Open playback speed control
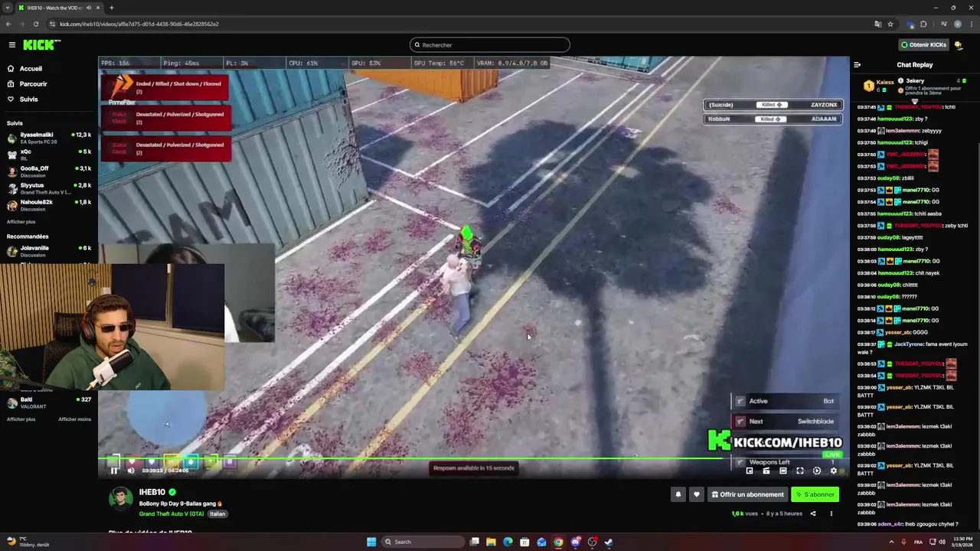The width and height of the screenshot is (980, 551). click(817, 471)
